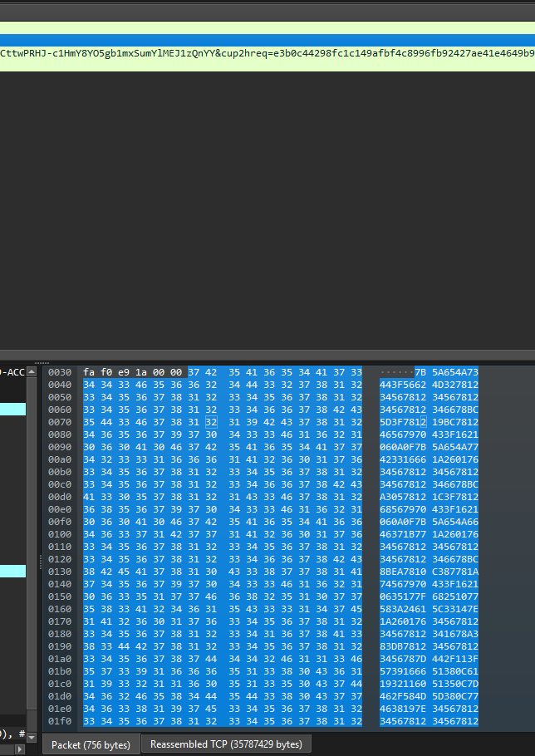535x756 pixels.
Task: Click ASCII text 5A654A77
Action: (455, 447)
